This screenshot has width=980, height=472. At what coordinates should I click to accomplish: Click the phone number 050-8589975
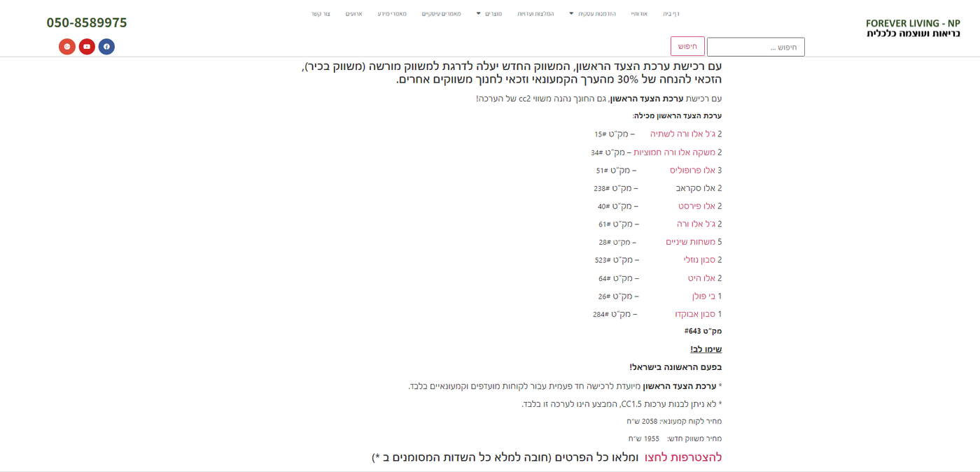pos(87,22)
